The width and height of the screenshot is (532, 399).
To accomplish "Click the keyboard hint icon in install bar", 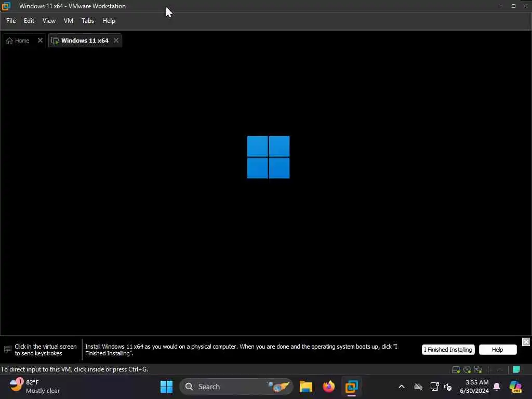I will click(8, 350).
